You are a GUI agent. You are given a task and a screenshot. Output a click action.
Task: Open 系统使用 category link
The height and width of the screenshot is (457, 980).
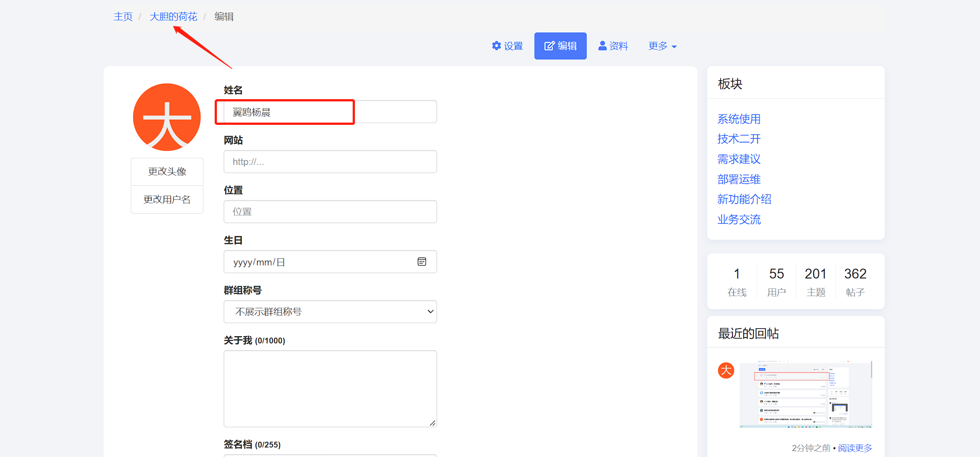[739, 119]
